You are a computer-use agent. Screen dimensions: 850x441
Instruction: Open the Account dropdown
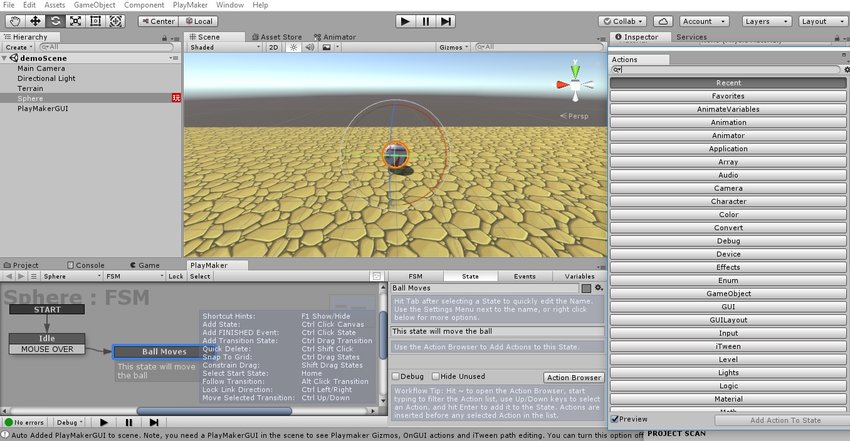coord(704,21)
